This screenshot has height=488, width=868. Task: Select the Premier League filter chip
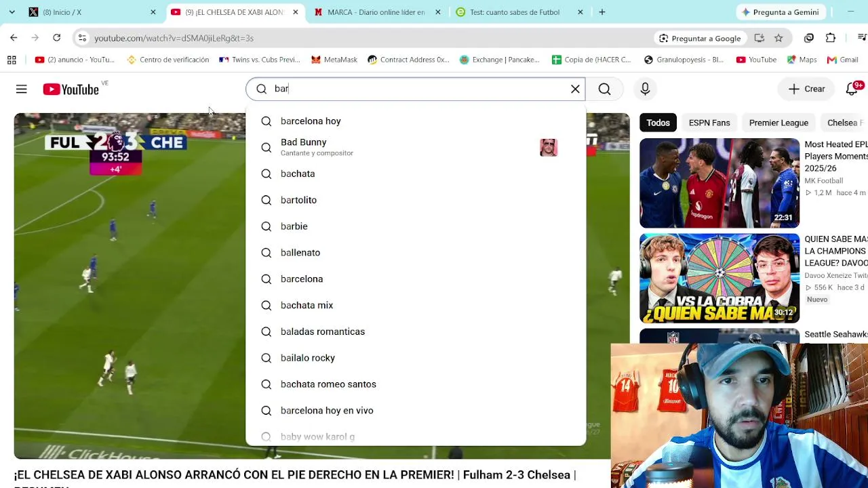[x=778, y=123]
